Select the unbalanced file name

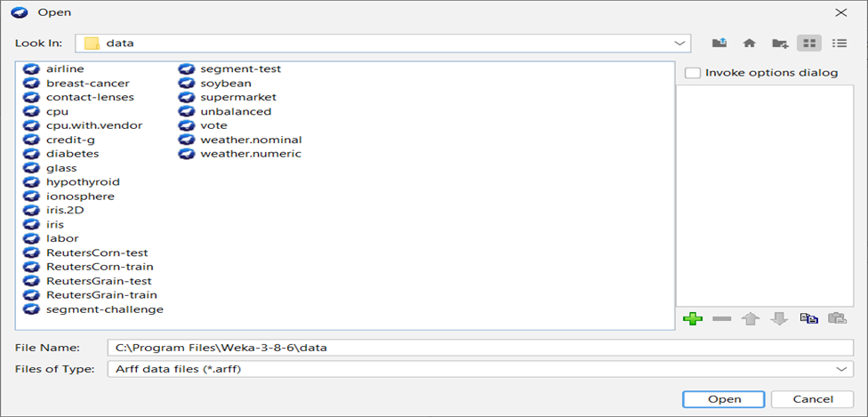[x=236, y=111]
